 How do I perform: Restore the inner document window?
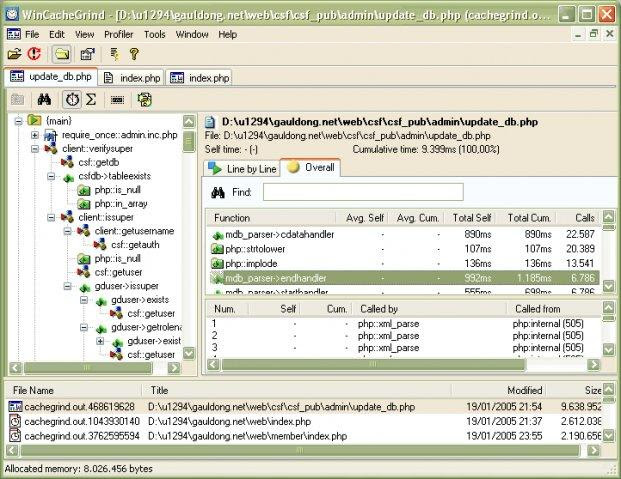(x=593, y=34)
